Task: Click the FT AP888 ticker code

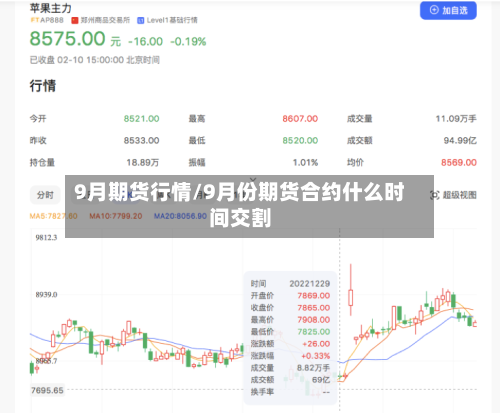Action: pos(47,20)
